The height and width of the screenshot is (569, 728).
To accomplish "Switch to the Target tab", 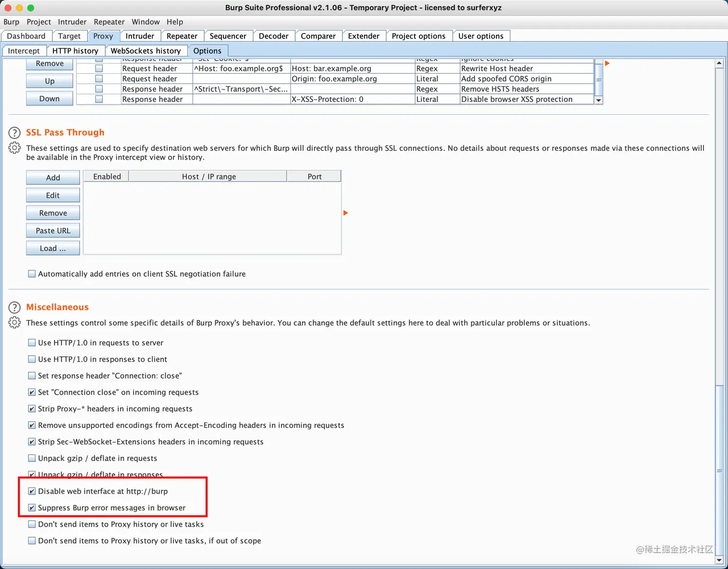I will coord(69,36).
